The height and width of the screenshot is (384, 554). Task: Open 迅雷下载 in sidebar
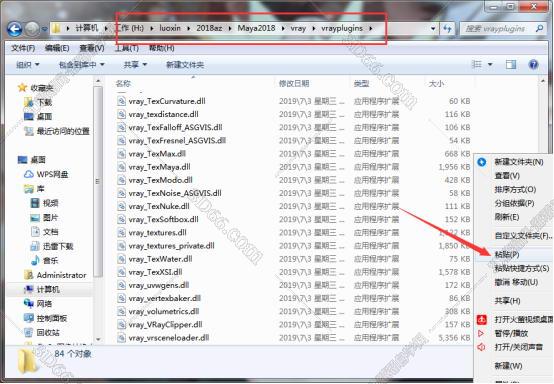tap(52, 246)
